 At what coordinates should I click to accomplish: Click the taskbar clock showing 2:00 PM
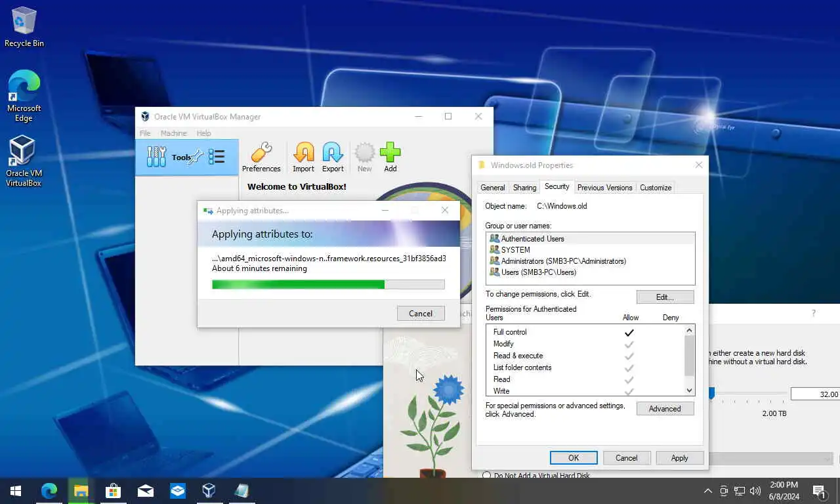tap(784, 491)
